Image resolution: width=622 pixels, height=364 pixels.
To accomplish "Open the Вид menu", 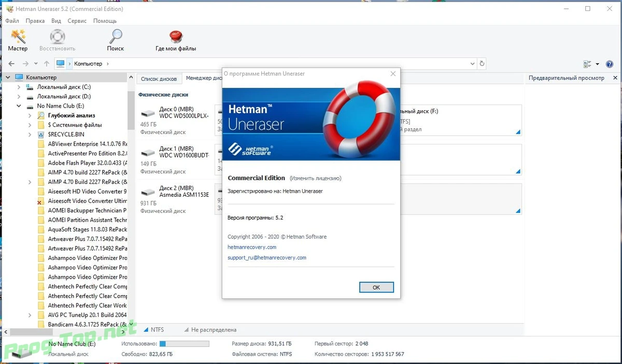I will pyautogui.click(x=56, y=21).
